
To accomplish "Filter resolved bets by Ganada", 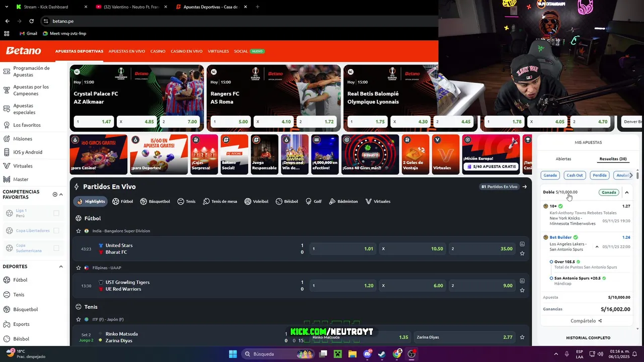I will pyautogui.click(x=550, y=175).
